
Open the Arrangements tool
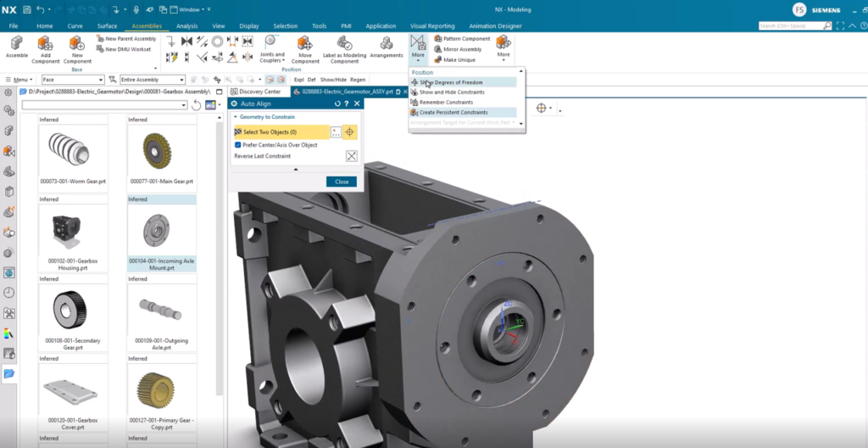[387, 44]
